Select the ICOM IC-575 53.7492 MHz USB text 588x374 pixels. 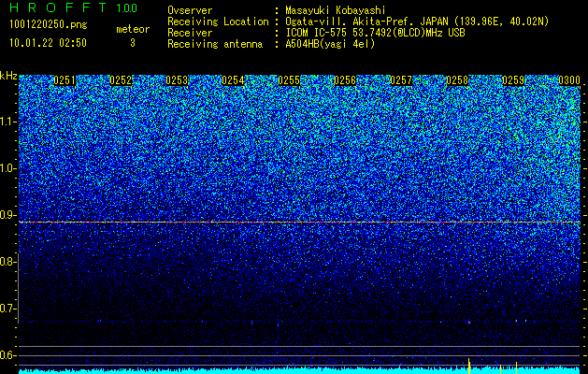375,33
